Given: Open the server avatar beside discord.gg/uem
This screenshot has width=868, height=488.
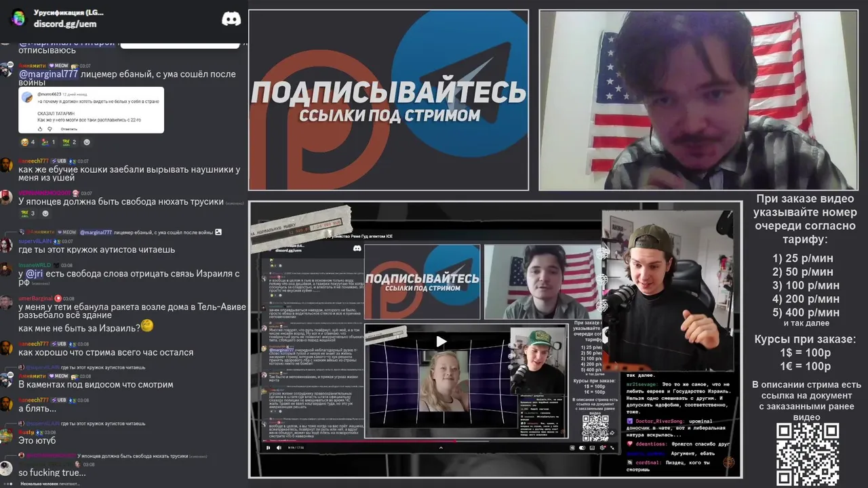Looking at the screenshot, I should (18, 18).
